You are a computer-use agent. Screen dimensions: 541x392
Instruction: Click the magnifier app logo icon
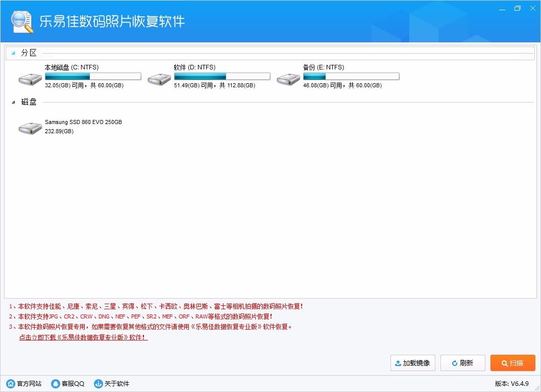(22, 21)
